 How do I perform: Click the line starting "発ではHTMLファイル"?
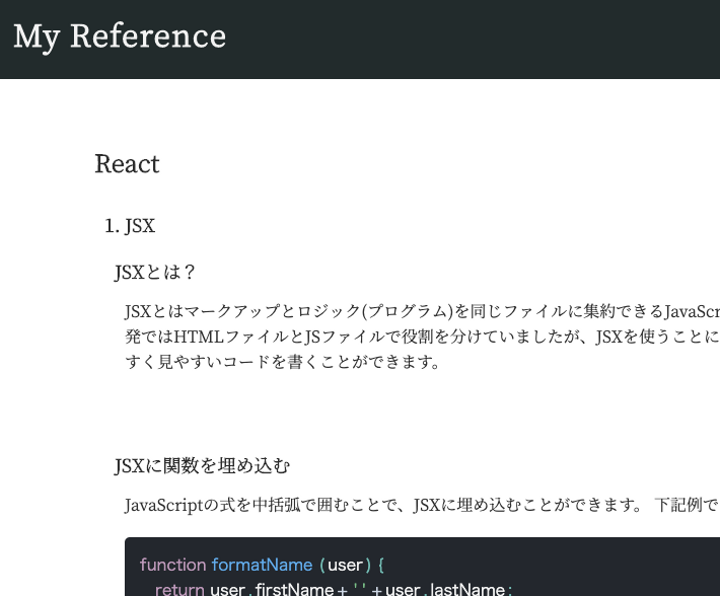point(420,336)
